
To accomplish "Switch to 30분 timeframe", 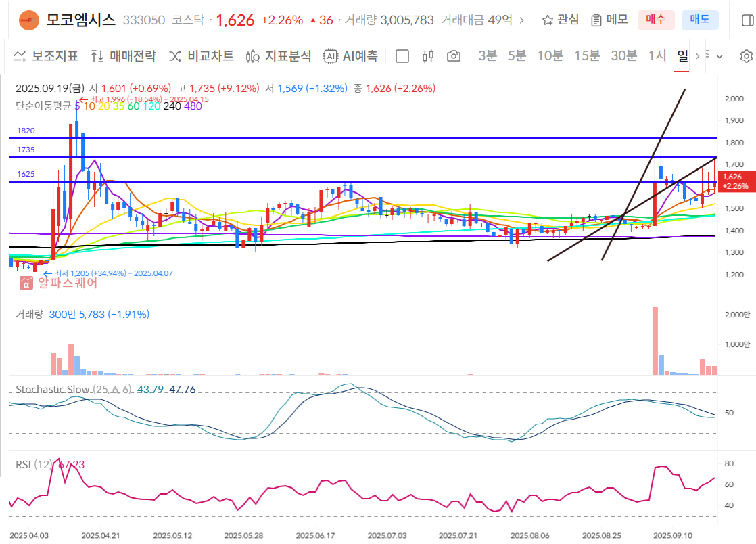I will pos(624,56).
